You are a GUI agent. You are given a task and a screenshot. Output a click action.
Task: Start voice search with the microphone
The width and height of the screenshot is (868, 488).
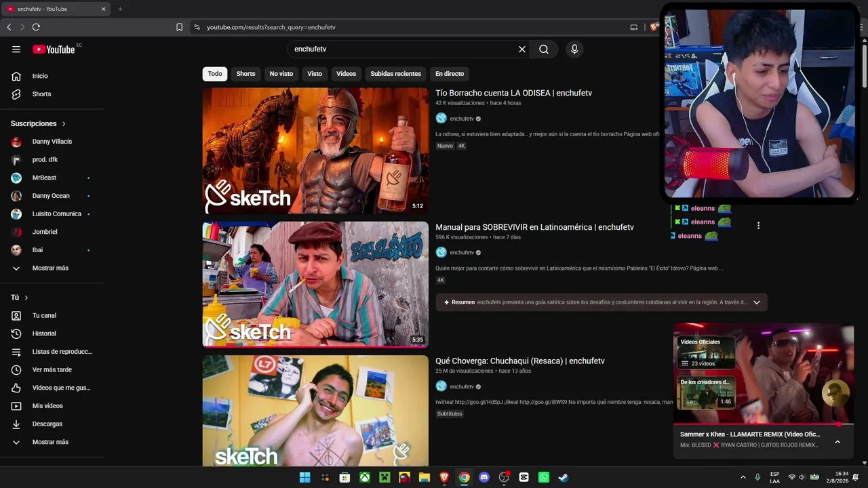(x=574, y=49)
